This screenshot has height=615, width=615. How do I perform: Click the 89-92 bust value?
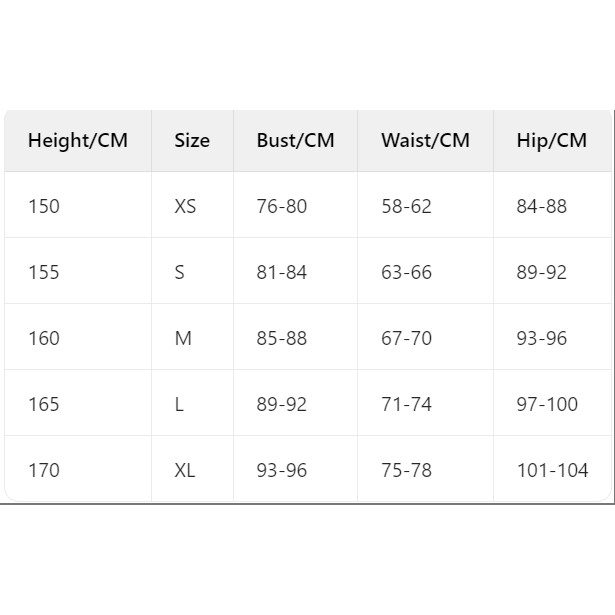(282, 404)
